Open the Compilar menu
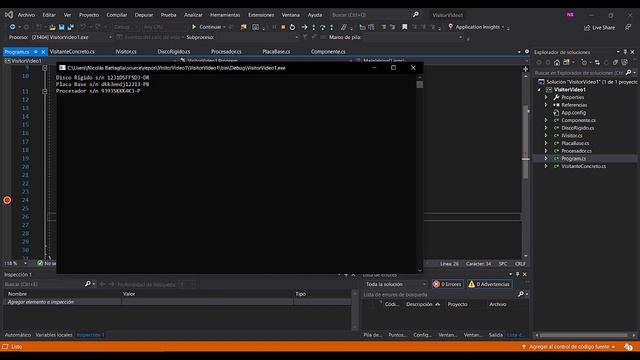The height and width of the screenshot is (360, 640). coord(117,15)
